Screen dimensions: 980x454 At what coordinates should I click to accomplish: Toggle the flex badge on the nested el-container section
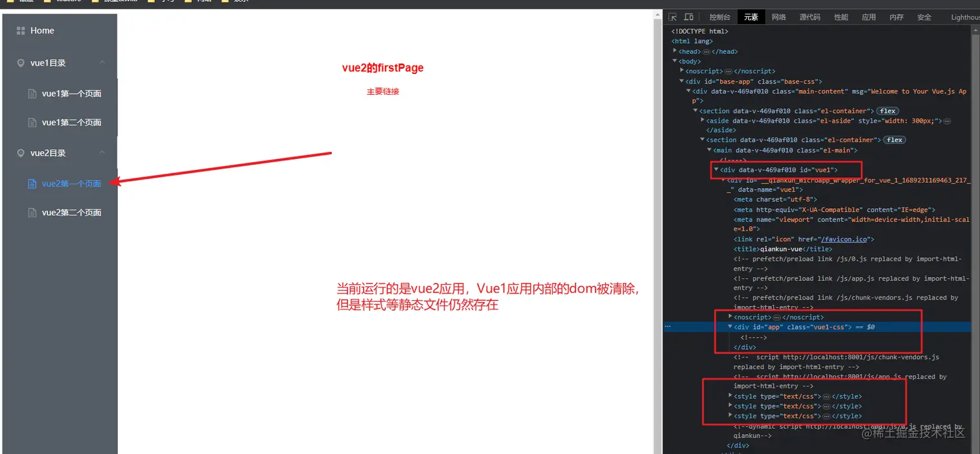894,140
